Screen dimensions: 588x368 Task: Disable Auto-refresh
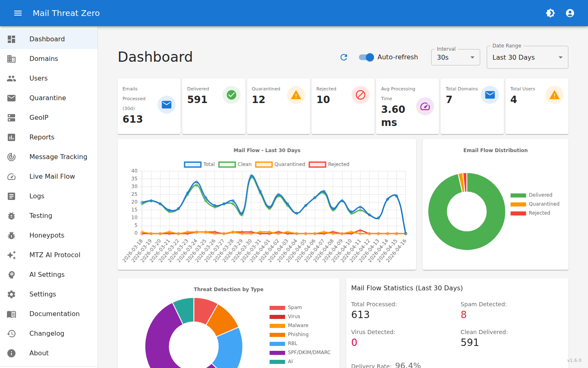366,57
